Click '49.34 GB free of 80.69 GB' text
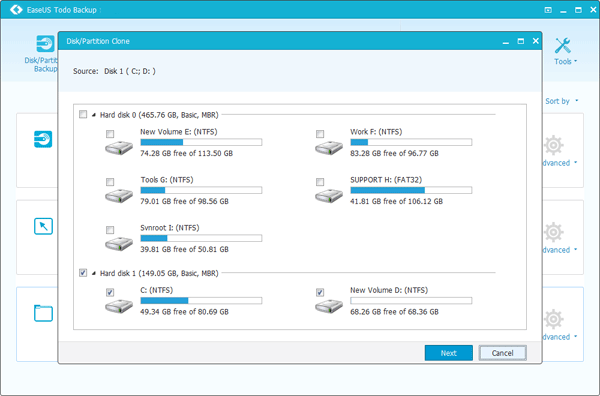The height and width of the screenshot is (396, 600). (x=184, y=312)
